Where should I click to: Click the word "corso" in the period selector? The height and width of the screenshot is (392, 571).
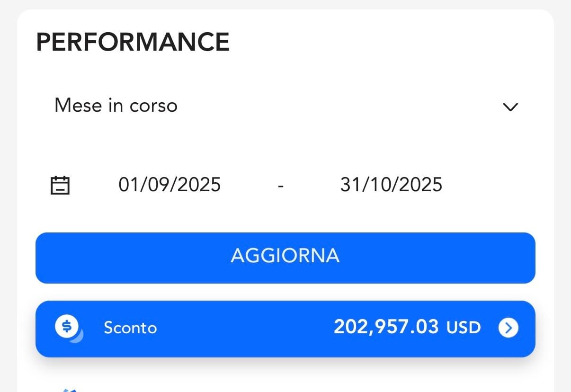[x=153, y=106]
